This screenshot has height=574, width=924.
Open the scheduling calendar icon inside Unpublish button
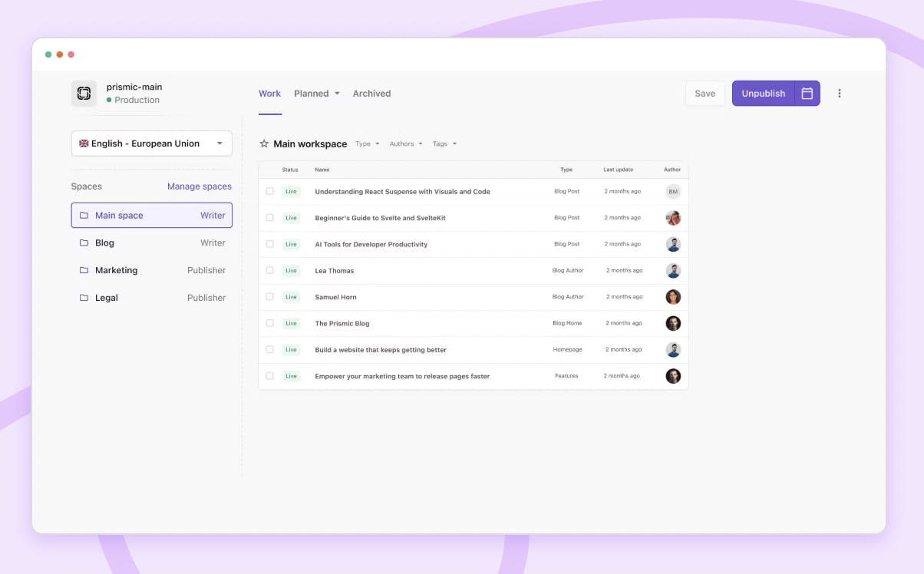click(806, 93)
